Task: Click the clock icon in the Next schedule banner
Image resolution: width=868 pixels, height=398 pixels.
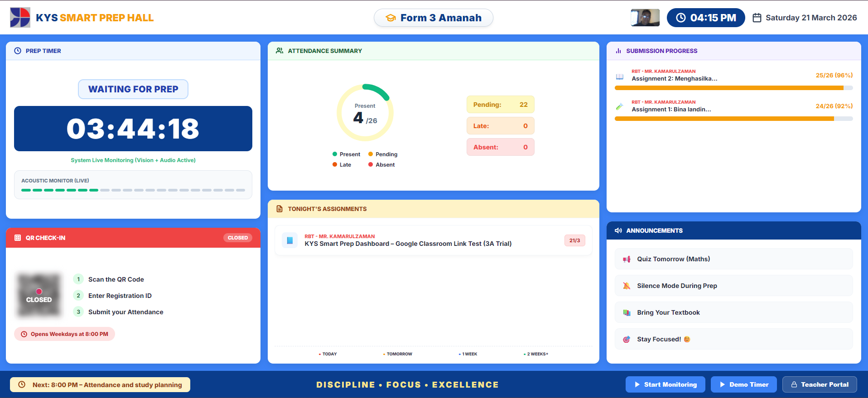Action: (22, 384)
